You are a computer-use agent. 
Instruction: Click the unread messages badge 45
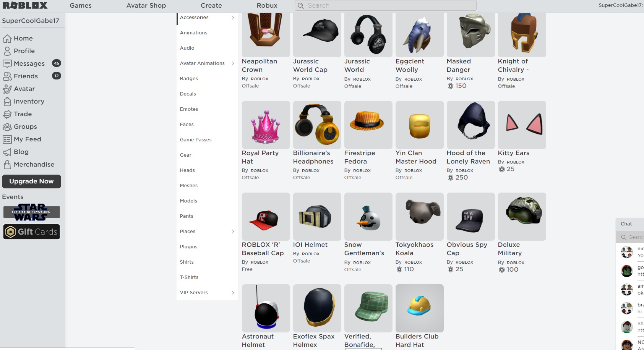coord(57,63)
